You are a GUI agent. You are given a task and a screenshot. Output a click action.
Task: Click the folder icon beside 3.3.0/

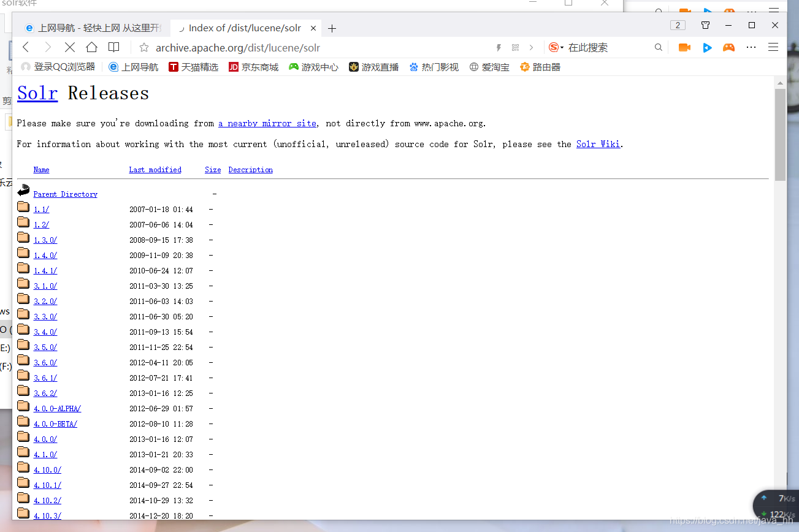click(x=23, y=314)
